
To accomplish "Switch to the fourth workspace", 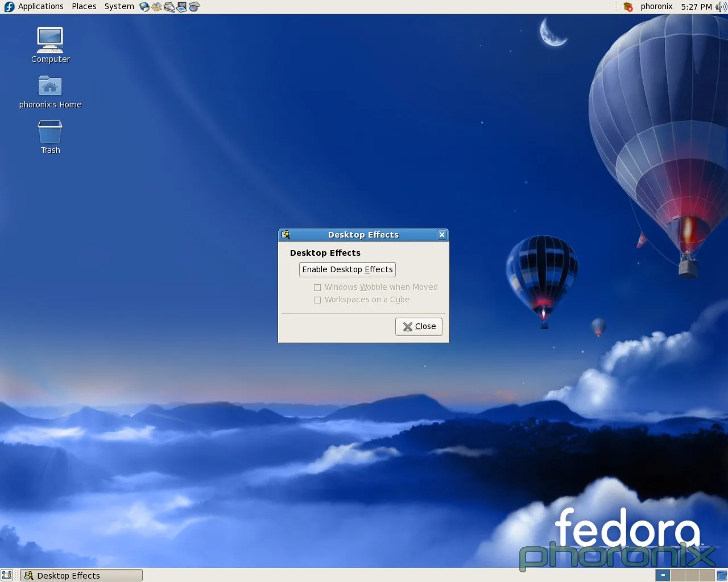I will pos(707,575).
